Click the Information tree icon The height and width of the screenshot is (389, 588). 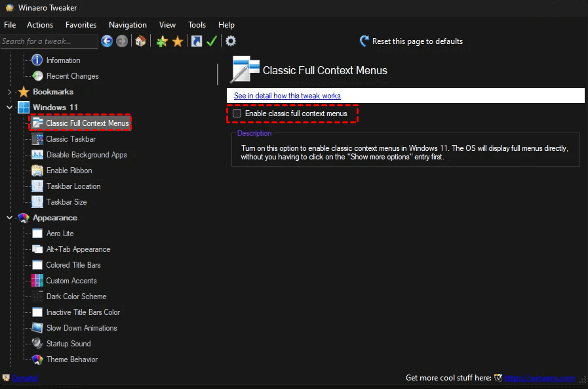[x=37, y=60]
